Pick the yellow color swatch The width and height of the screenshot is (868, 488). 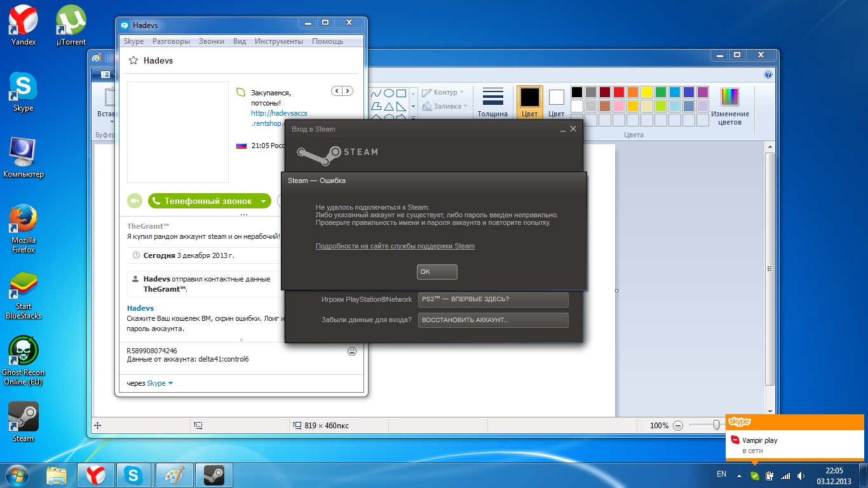[646, 92]
